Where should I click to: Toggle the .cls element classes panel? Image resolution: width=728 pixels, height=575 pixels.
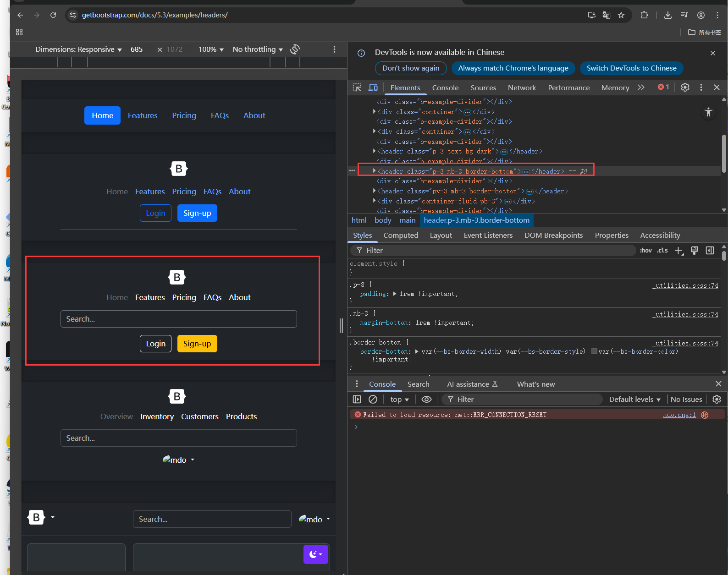click(x=662, y=251)
